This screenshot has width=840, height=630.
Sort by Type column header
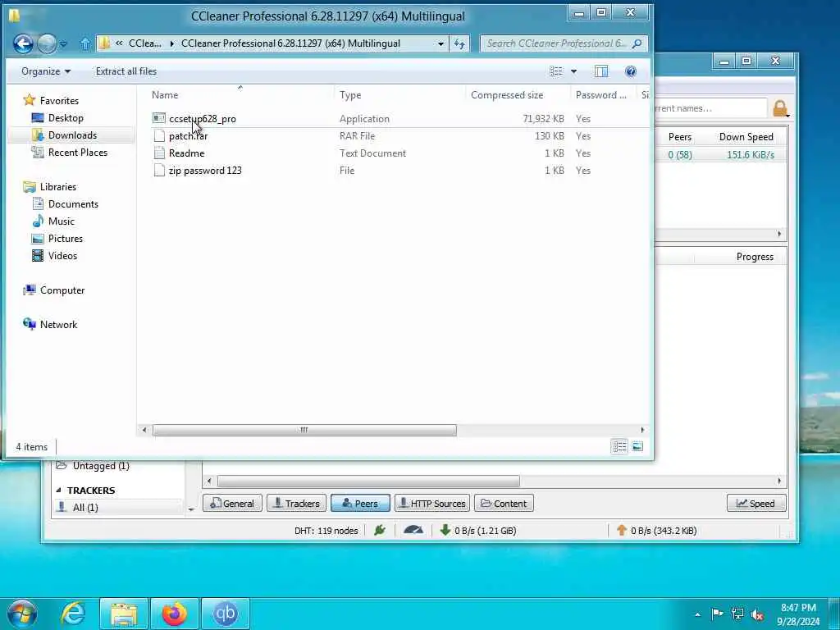350,95
